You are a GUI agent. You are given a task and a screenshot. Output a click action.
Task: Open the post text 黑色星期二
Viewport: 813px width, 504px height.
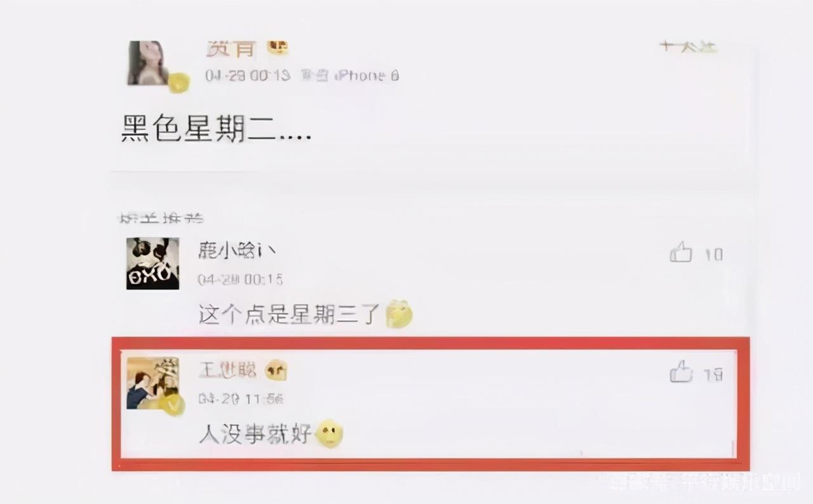[216, 127]
